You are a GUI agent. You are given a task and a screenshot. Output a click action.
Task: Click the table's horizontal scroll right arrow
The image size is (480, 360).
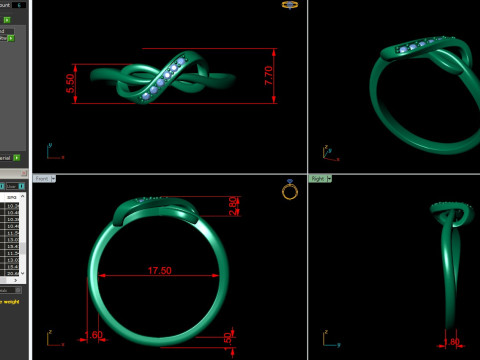15,280
